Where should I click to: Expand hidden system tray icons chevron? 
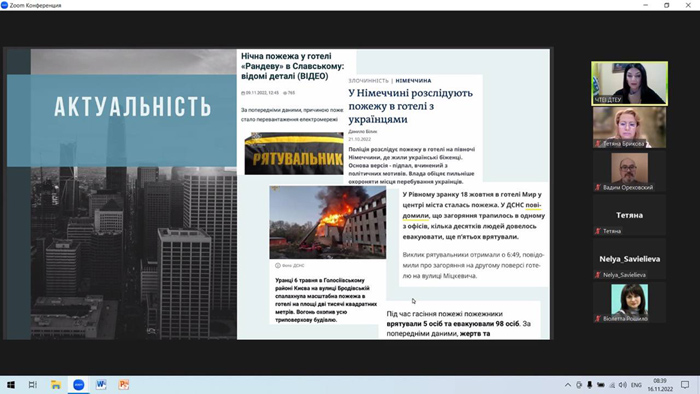pyautogui.click(x=568, y=385)
